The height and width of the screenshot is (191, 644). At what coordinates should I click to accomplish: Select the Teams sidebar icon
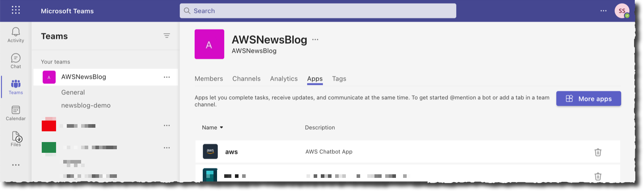[x=16, y=87]
